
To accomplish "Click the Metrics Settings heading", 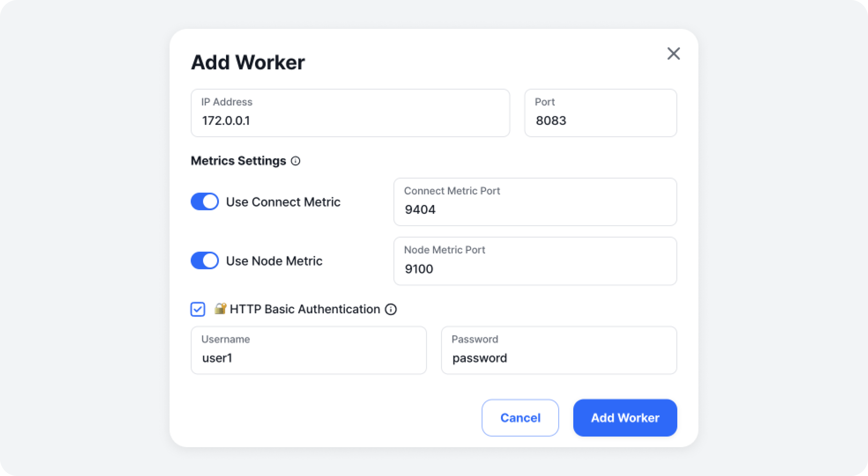I will [239, 161].
